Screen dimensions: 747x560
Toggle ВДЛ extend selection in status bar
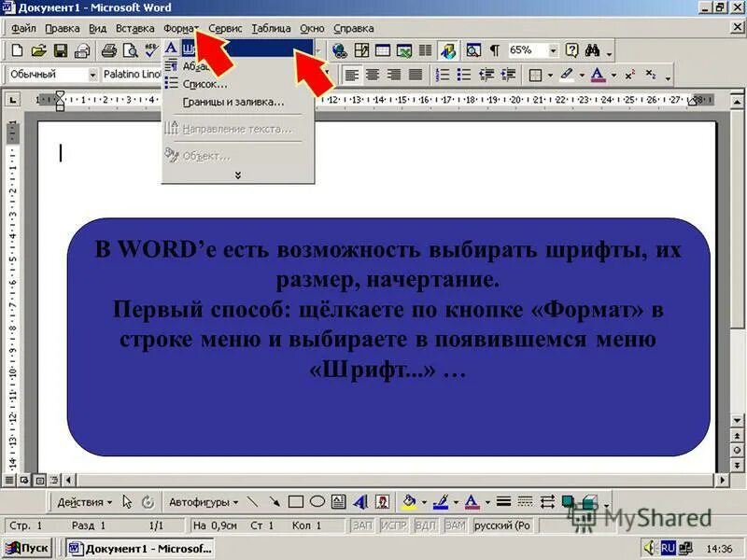point(426,525)
